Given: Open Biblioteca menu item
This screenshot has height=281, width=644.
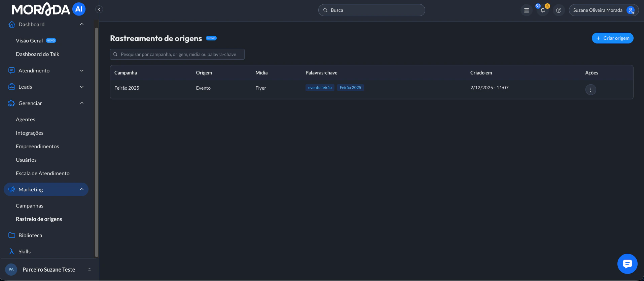Looking at the screenshot, I should point(30,235).
